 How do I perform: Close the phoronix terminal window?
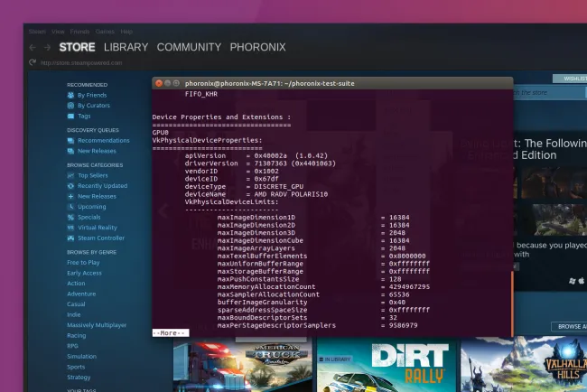(159, 83)
